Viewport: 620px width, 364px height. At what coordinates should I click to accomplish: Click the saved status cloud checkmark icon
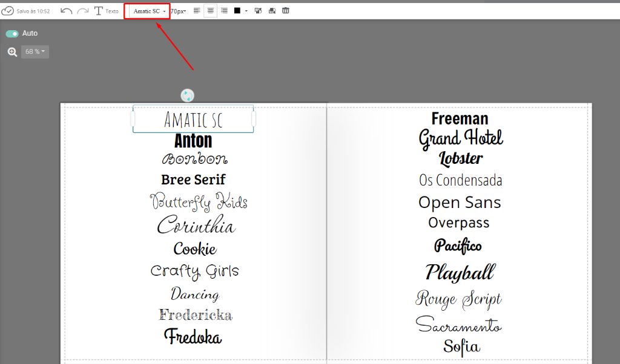pyautogui.click(x=7, y=11)
